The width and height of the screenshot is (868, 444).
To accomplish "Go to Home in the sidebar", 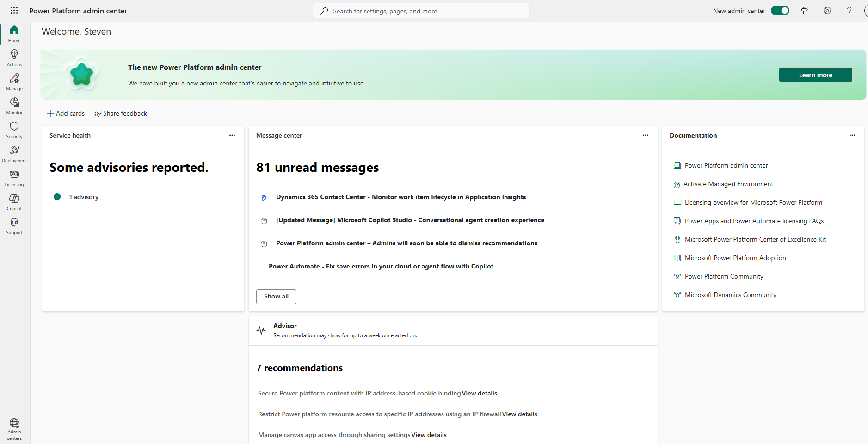I will pos(14,34).
